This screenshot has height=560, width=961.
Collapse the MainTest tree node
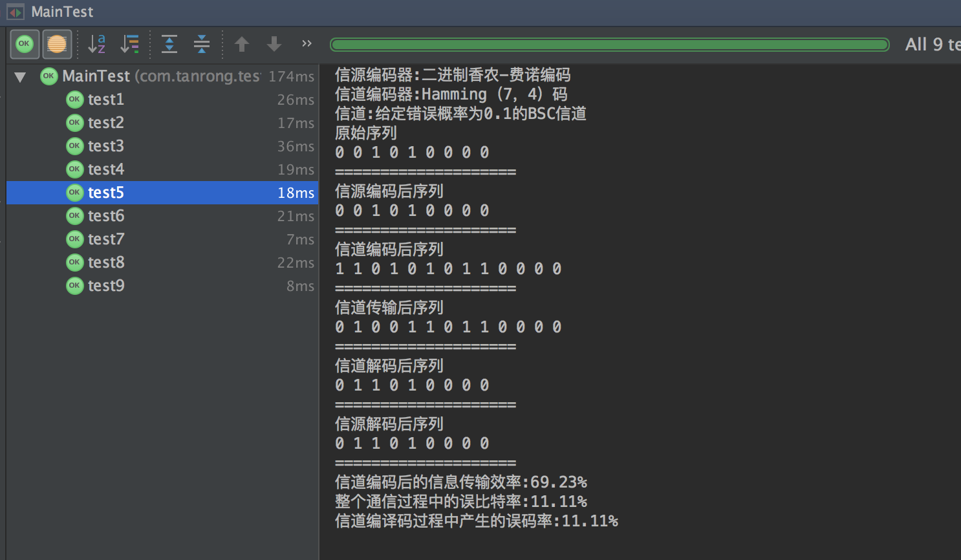(x=20, y=77)
